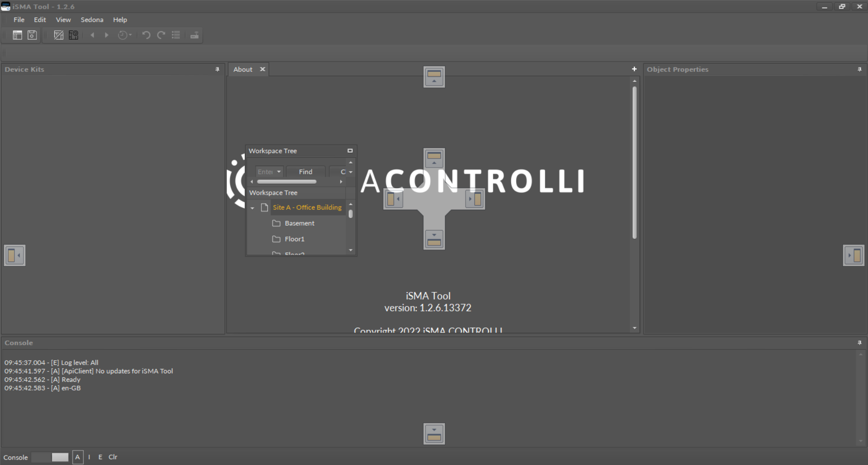Switch to the About tab
868x465 pixels.
click(x=243, y=70)
